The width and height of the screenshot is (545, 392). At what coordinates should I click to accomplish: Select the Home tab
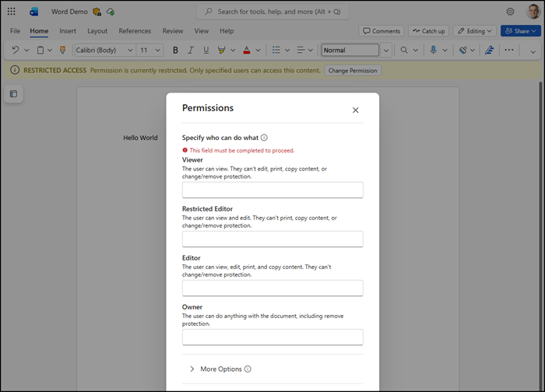click(x=39, y=31)
